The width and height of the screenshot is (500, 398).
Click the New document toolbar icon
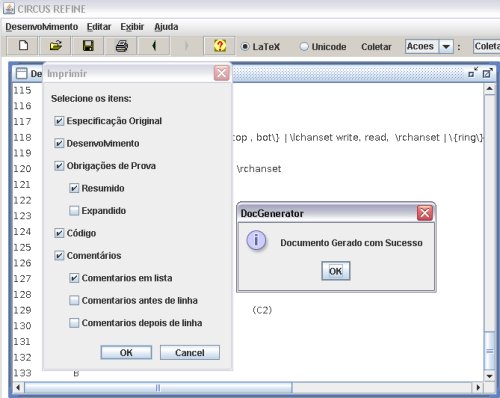[23, 46]
